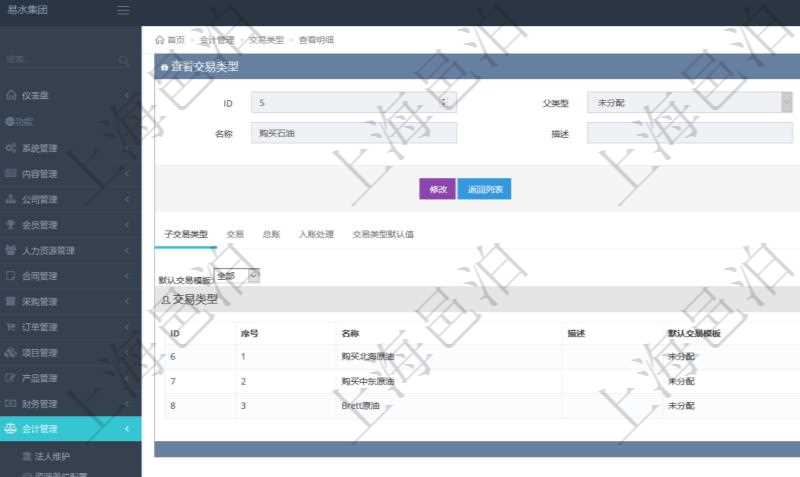Select the 购买北海原油 table row name

tap(368, 356)
